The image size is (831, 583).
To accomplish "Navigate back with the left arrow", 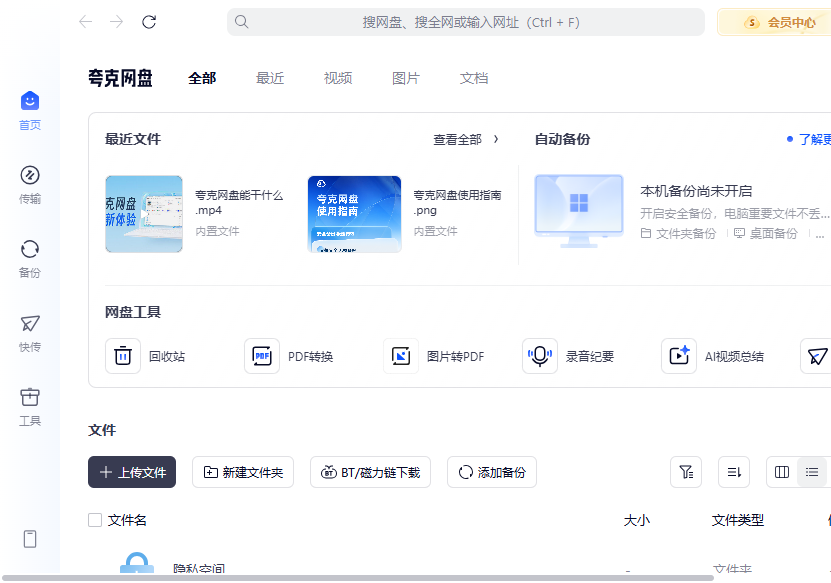I will 85,22.
